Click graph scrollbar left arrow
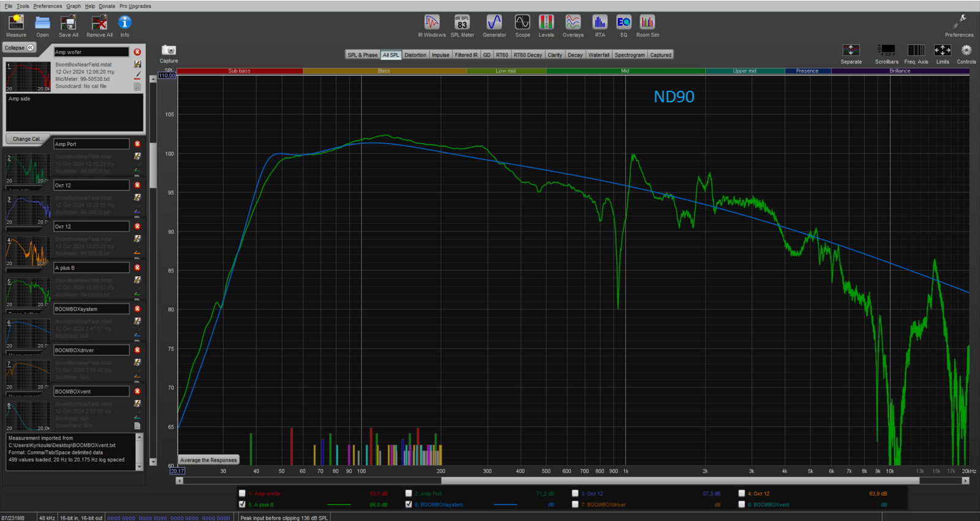 tap(179, 481)
